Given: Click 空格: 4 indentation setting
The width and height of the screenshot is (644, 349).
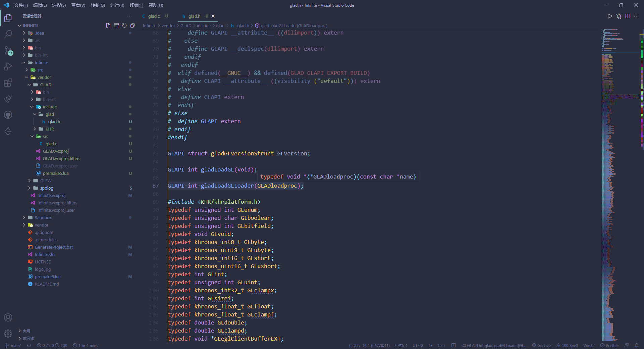Looking at the screenshot, I should tap(401, 345).
